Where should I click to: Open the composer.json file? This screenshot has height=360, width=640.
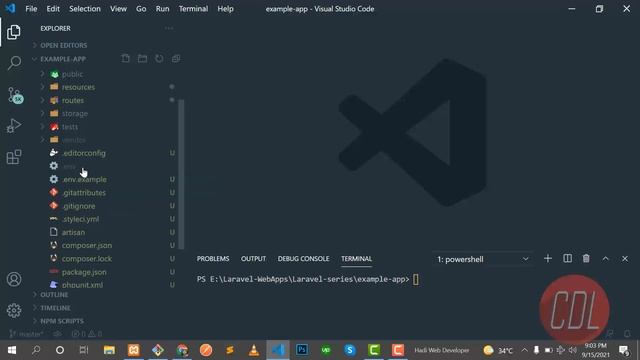[87, 245]
